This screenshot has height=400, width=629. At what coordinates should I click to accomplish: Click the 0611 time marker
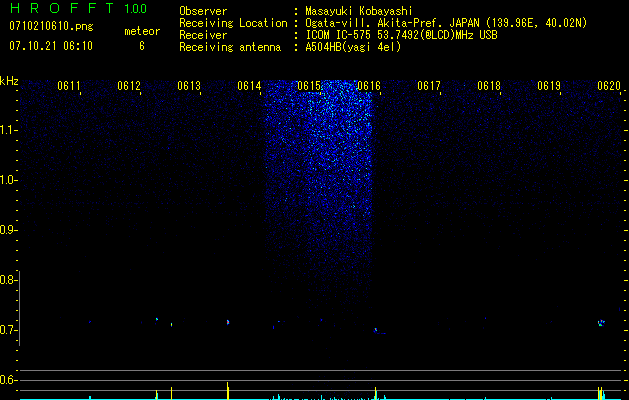(69, 86)
